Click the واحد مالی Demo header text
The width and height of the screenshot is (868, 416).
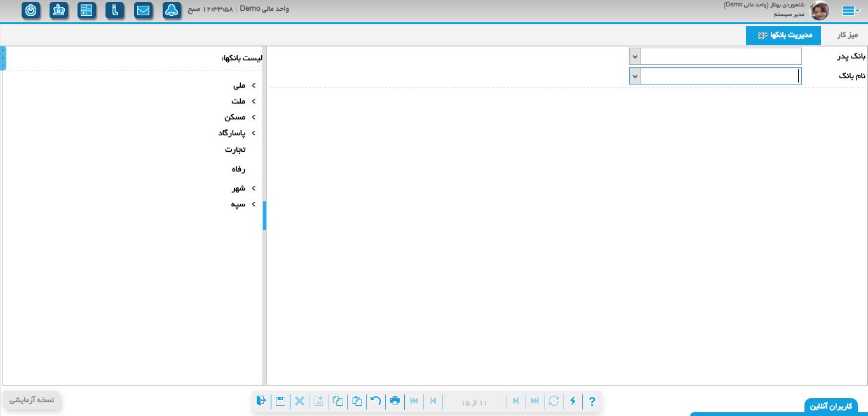tap(264, 9)
